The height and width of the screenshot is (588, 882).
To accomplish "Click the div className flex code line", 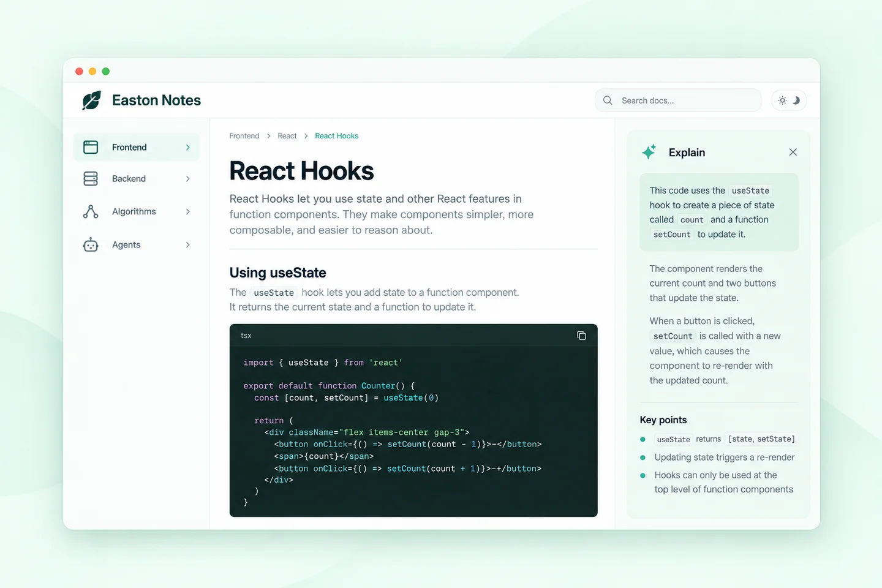I will click(367, 432).
